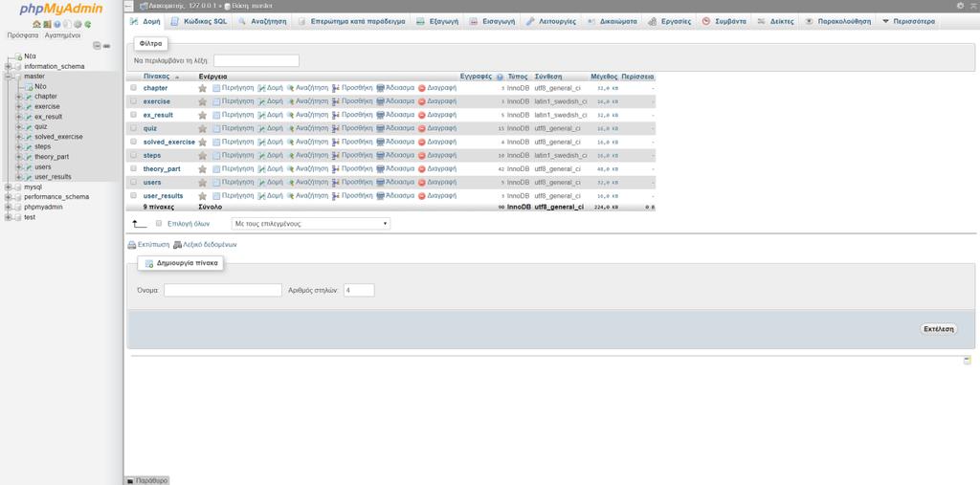This screenshot has height=485, width=980.
Task: Click the page settings gear at top right
Action: coord(960,5)
